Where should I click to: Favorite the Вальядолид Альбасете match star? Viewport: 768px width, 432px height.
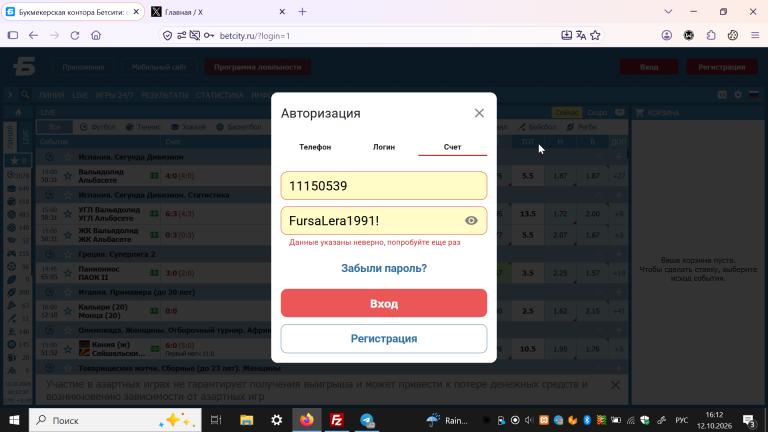(68, 176)
